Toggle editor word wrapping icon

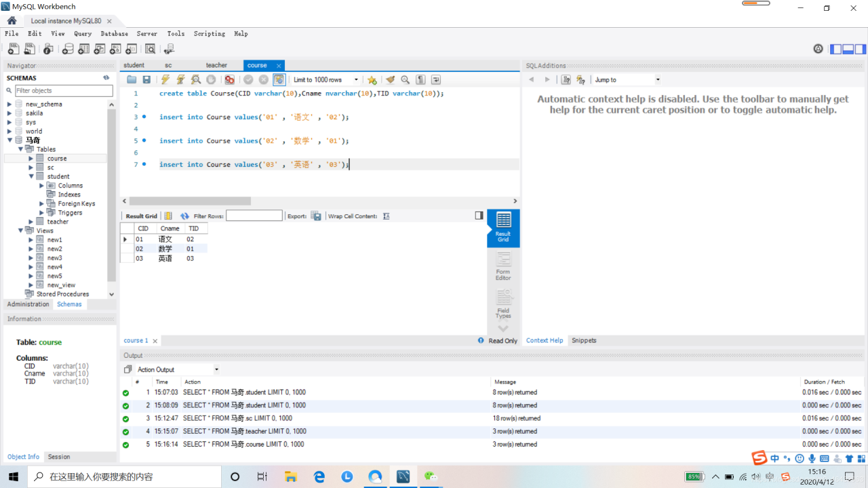[x=436, y=80]
